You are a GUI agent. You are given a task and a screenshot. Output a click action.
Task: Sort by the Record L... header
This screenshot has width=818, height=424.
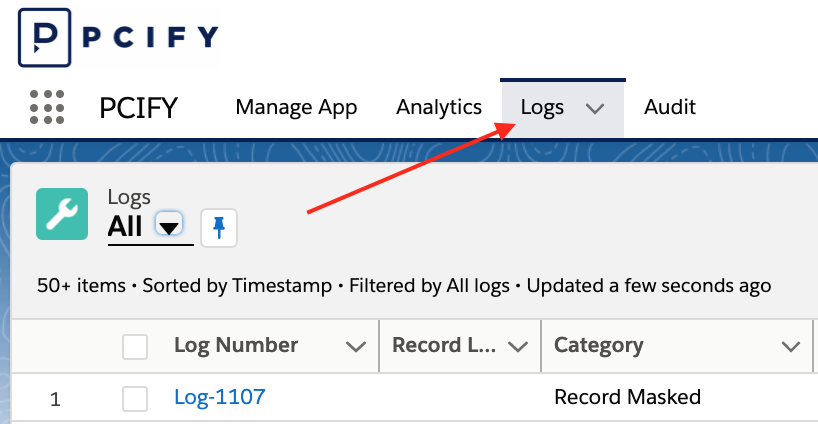click(x=444, y=345)
